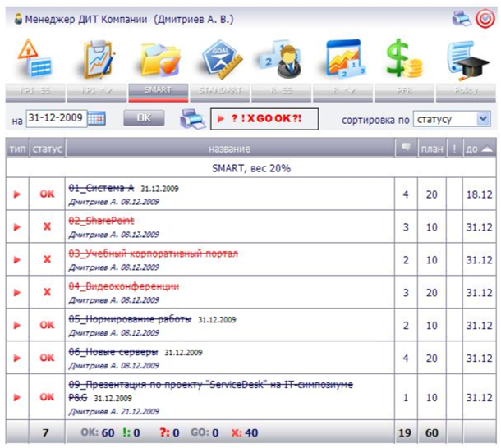
Task: Sort by the тип column header
Action: click(x=17, y=149)
